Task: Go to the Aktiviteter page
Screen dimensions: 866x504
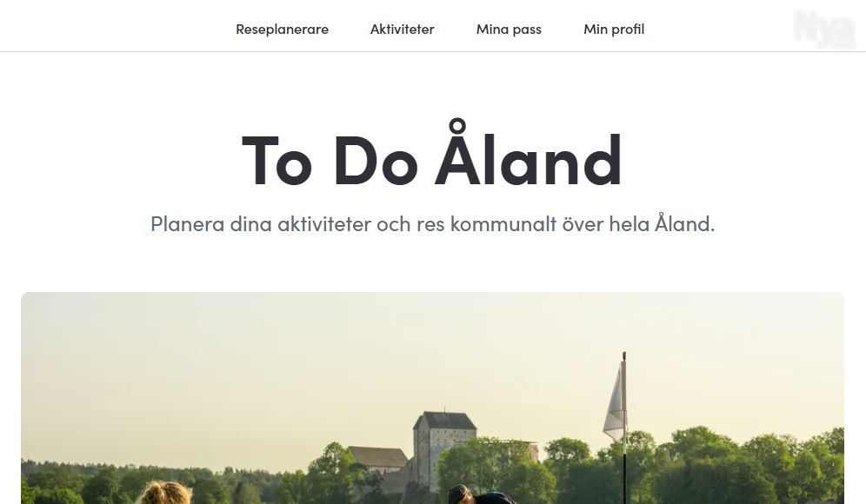Action: point(402,30)
